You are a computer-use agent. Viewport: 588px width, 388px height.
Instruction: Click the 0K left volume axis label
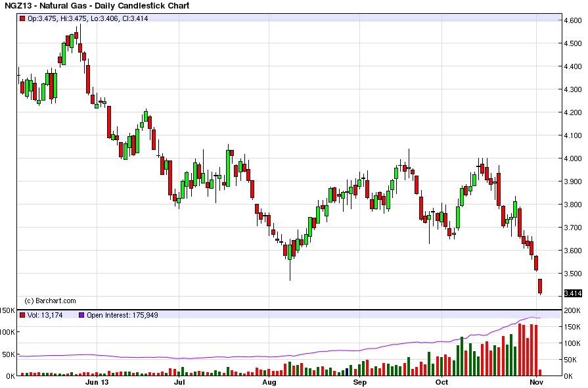[11, 376]
